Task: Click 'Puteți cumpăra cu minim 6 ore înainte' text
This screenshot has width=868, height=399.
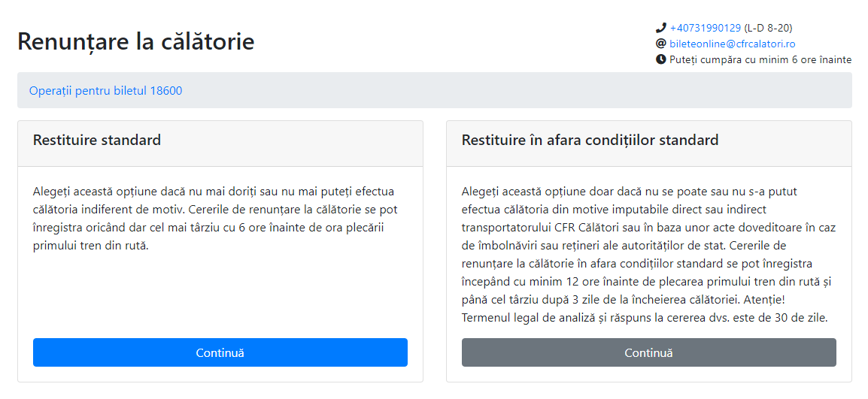Action: 760,60
